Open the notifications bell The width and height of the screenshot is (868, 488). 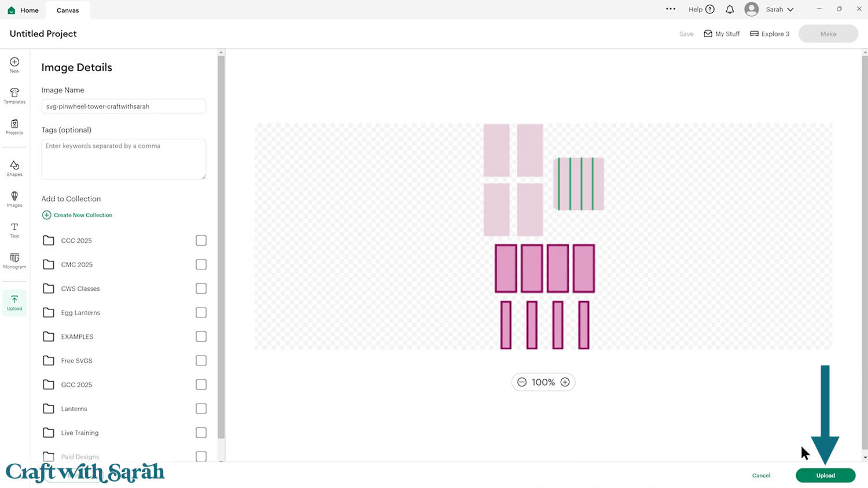[730, 9]
